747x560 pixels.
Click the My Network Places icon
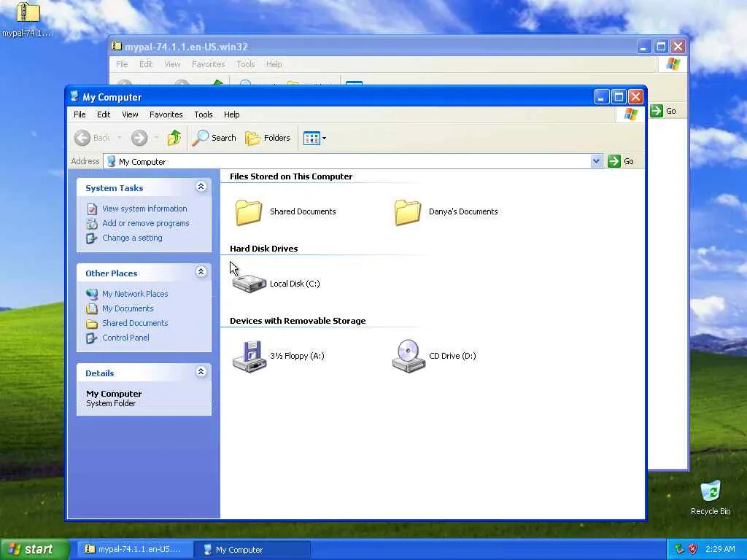point(92,295)
